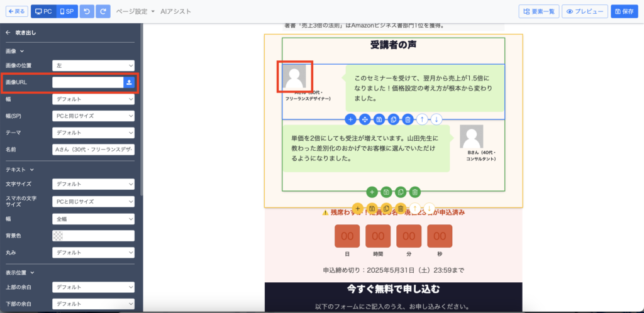Open the AIアシスト menu

pos(176,11)
